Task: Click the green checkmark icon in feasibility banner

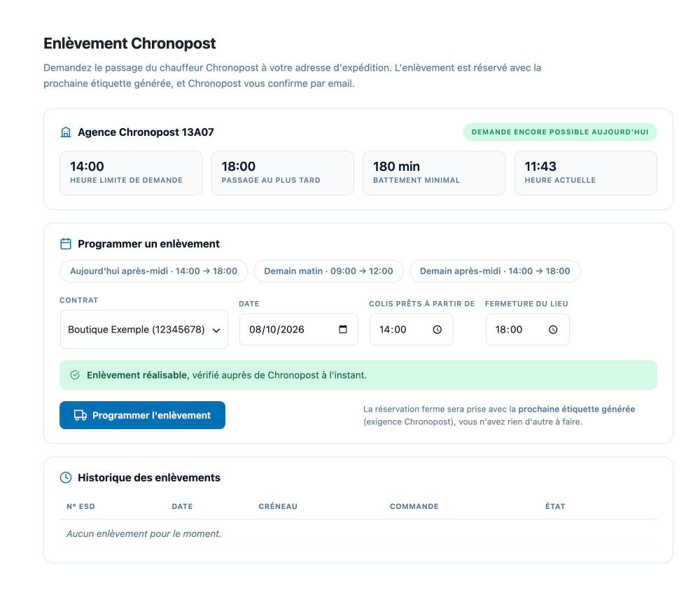Action: pyautogui.click(x=75, y=375)
